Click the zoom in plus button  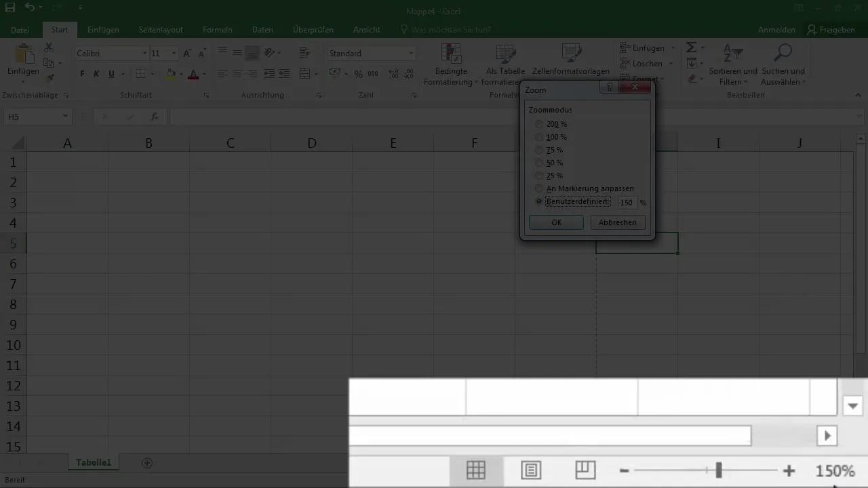point(789,470)
